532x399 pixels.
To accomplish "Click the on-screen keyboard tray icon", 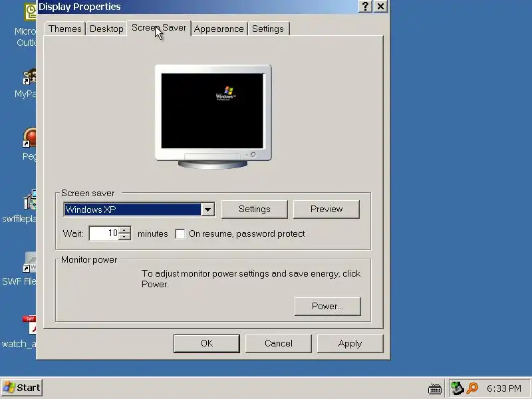I will [435, 388].
